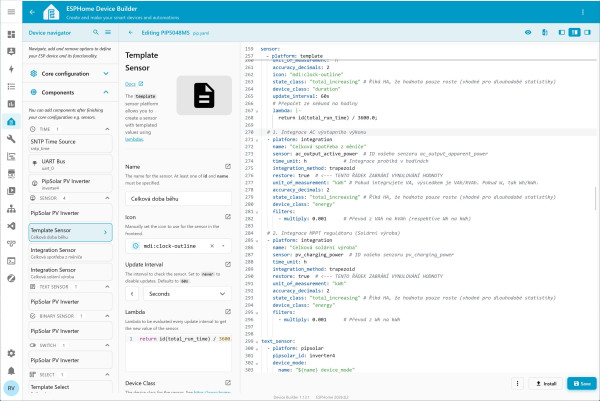Collapse the BINARY SENSOR component group

point(107,316)
